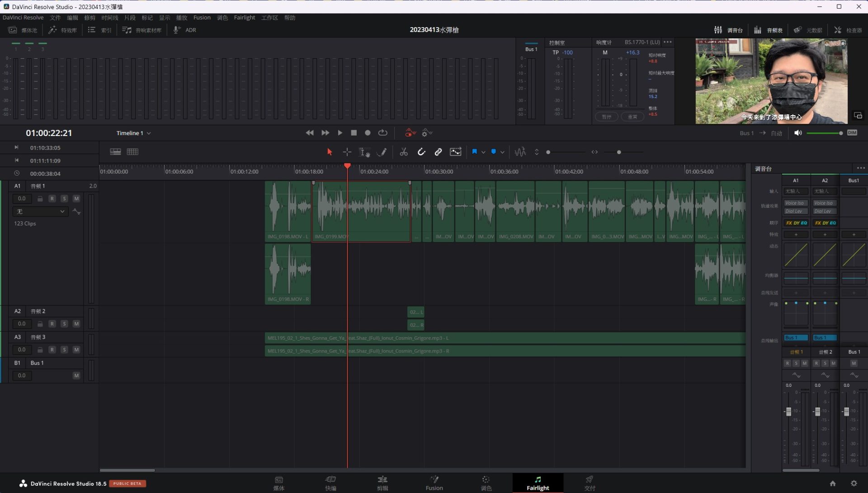The width and height of the screenshot is (868, 493).
Task: Add a blue flag from toolbar
Action: tap(474, 152)
